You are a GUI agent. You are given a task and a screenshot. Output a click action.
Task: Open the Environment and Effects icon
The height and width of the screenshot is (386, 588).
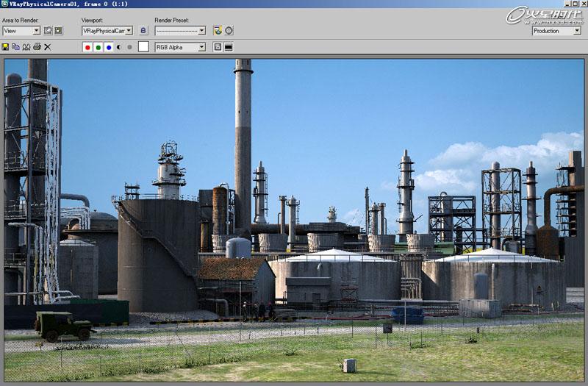(x=229, y=31)
